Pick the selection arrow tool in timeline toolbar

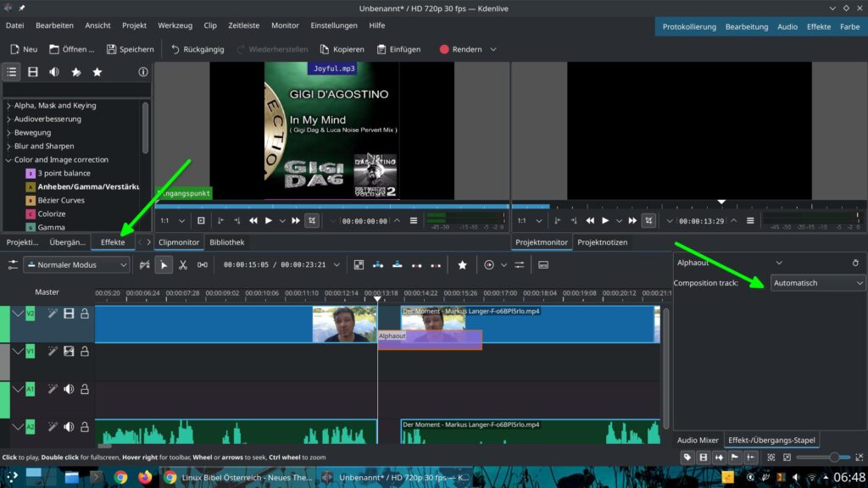(164, 265)
